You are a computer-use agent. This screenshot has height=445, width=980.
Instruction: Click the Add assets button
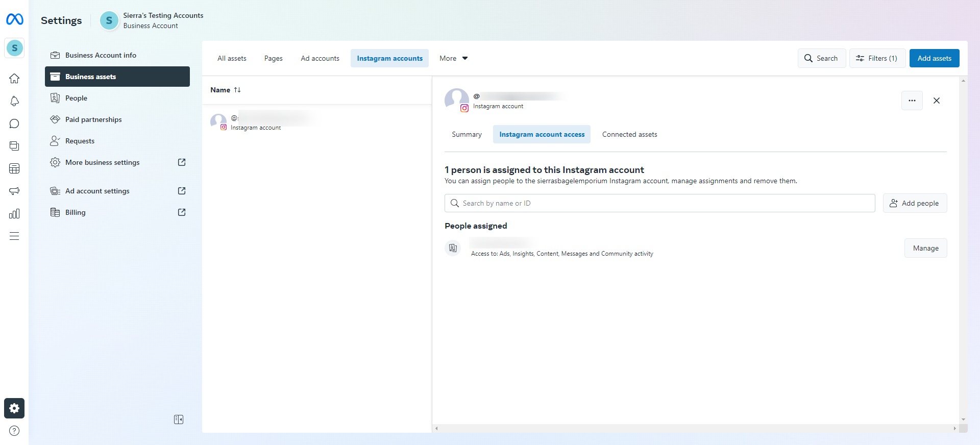(x=934, y=58)
